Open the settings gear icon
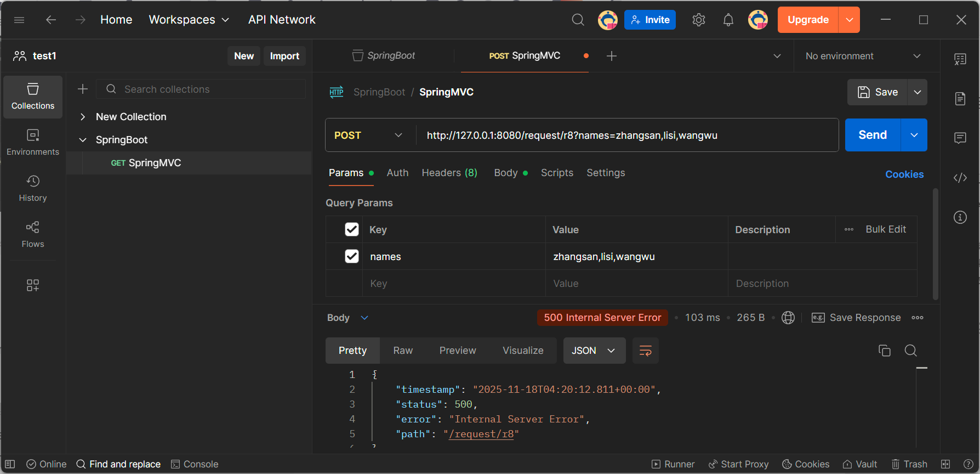The width and height of the screenshot is (980, 474). [x=698, y=20]
